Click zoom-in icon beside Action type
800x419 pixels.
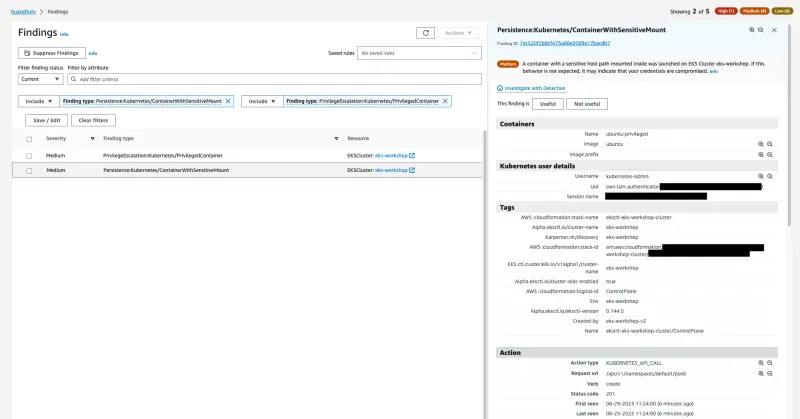coord(760,362)
